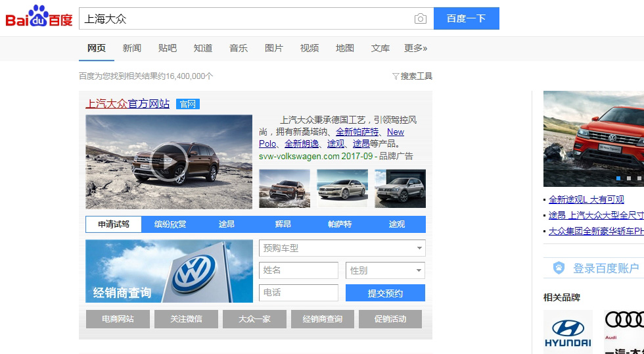This screenshot has height=354, width=644.
Task: Select the 帕萨特 model tab
Action: (x=340, y=224)
